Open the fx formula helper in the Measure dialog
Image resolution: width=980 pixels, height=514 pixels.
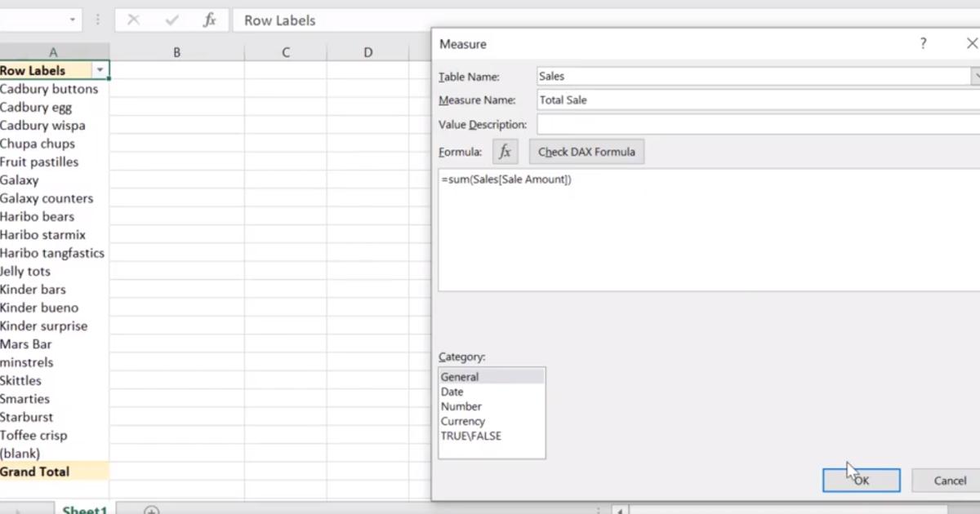(x=504, y=151)
